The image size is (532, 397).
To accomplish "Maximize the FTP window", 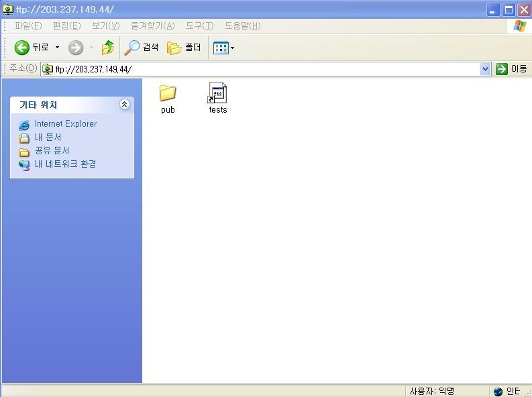I will coord(509,9).
